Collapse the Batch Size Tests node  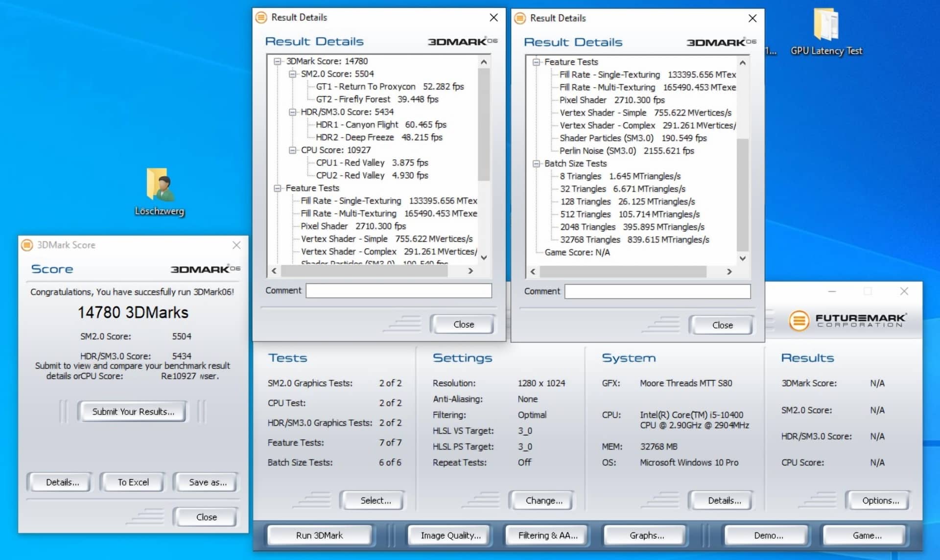coord(536,163)
